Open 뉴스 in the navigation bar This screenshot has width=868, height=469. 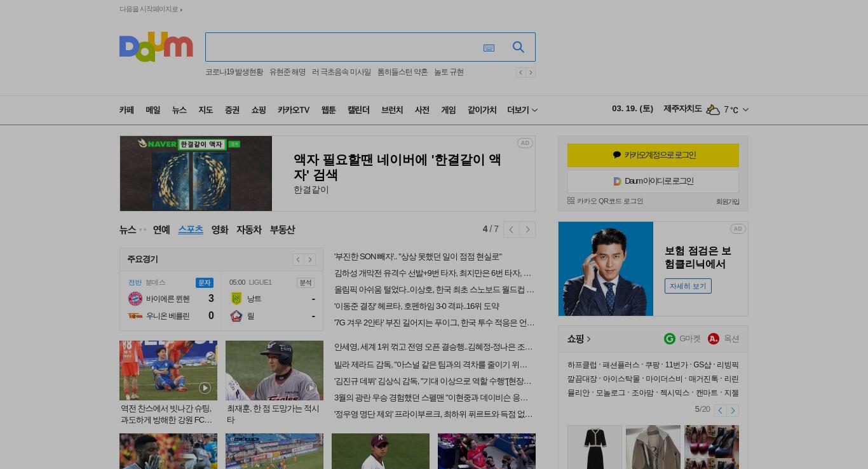pos(179,110)
